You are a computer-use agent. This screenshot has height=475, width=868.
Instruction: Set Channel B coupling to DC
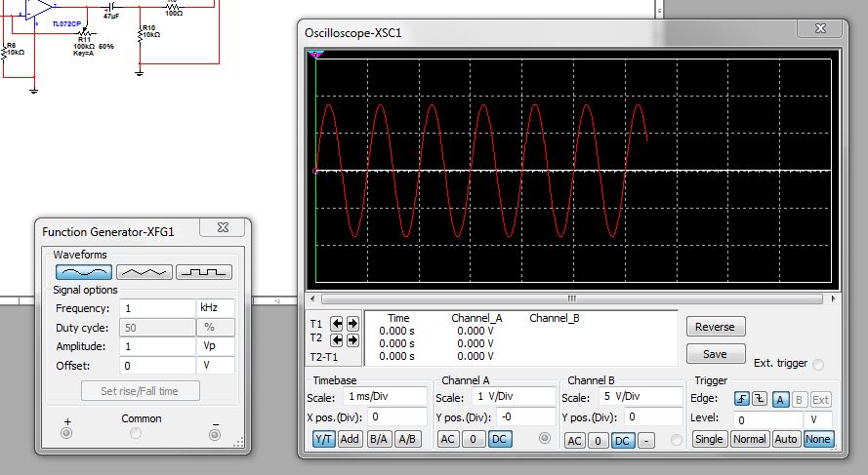pos(622,441)
